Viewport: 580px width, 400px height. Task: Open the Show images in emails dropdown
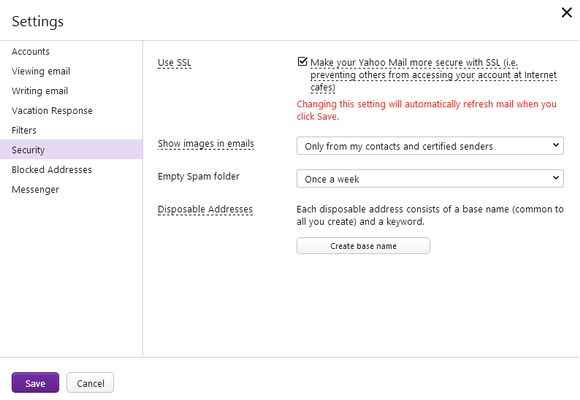coord(430,146)
